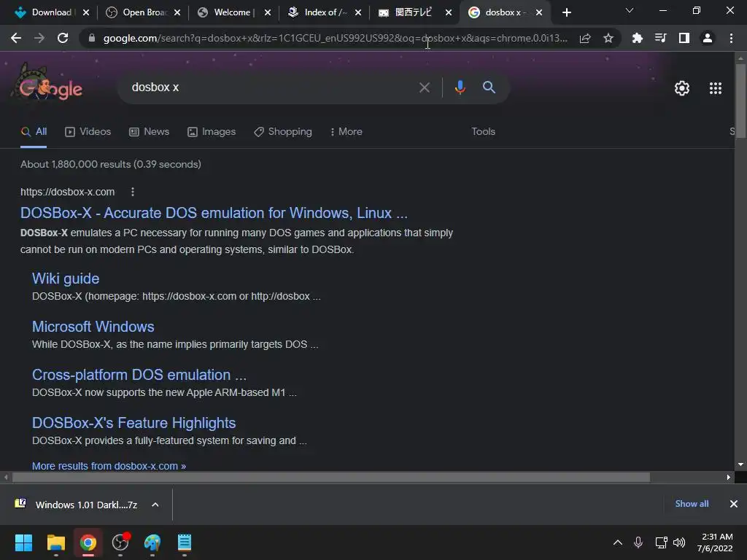
Task: Select the Shopping results filter
Action: click(283, 131)
